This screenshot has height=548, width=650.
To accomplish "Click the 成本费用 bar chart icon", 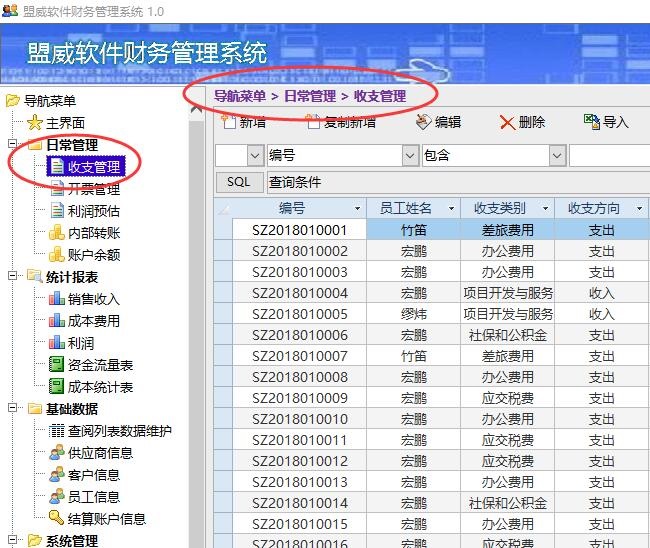I will pos(57,321).
